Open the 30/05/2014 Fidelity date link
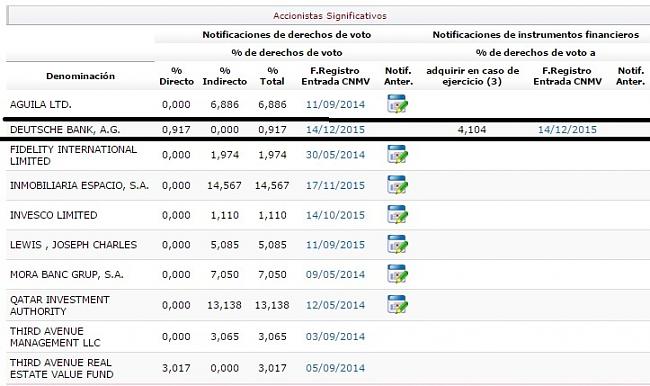Screen dimensions: 650x386 (x=335, y=155)
